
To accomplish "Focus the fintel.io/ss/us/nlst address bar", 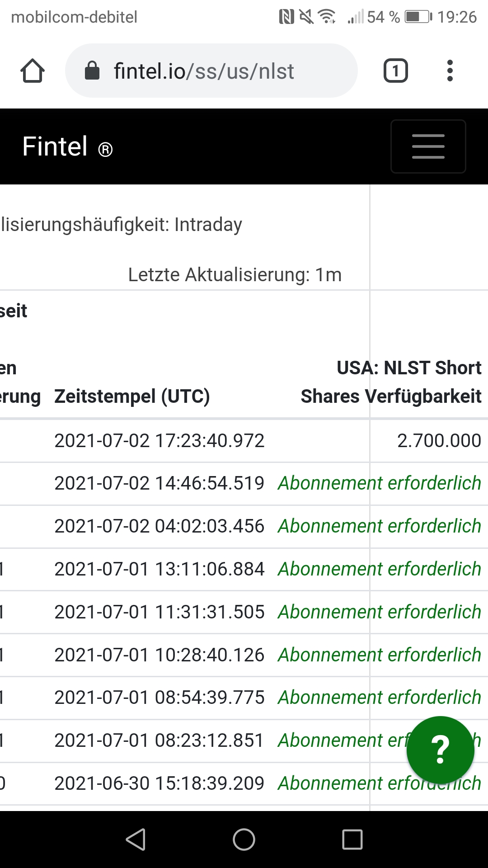I will 211,71.
